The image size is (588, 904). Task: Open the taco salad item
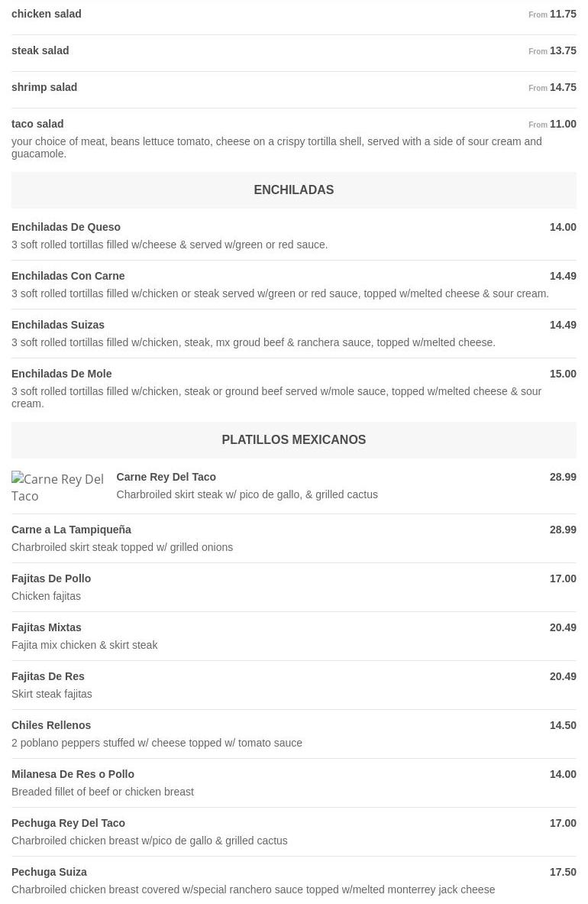click(x=37, y=124)
